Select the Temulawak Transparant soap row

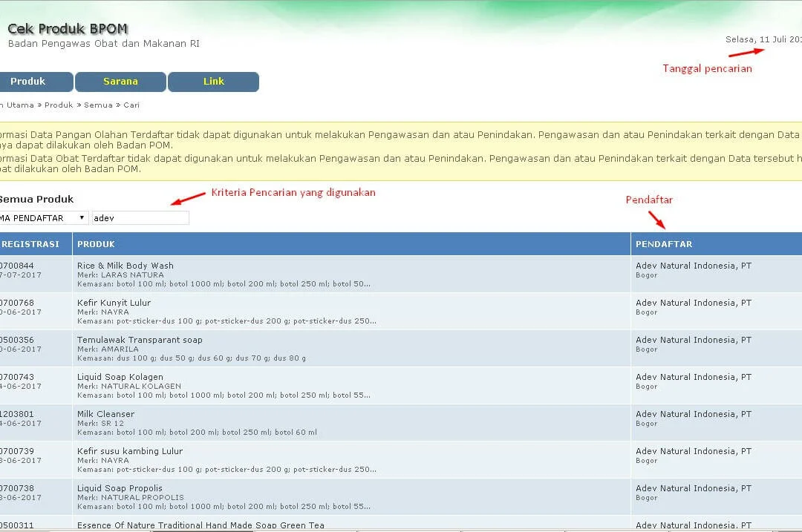tap(140, 340)
